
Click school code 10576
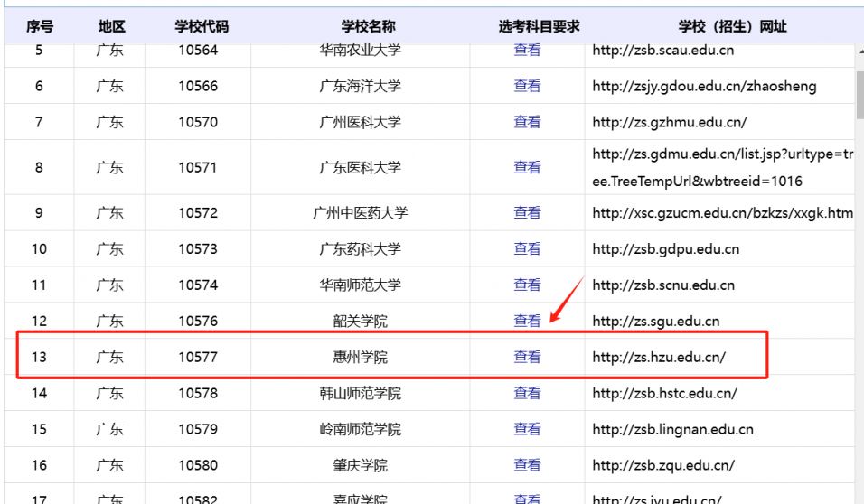[198, 321]
